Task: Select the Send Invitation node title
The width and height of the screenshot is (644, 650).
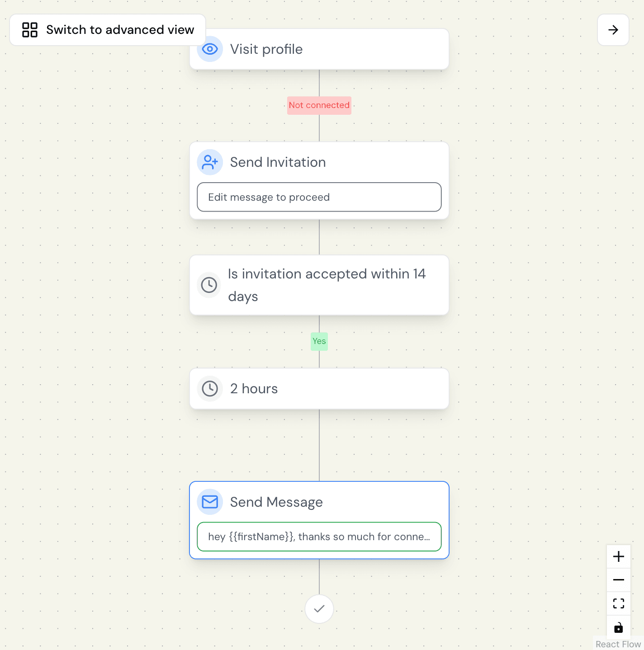Action: pos(278,162)
